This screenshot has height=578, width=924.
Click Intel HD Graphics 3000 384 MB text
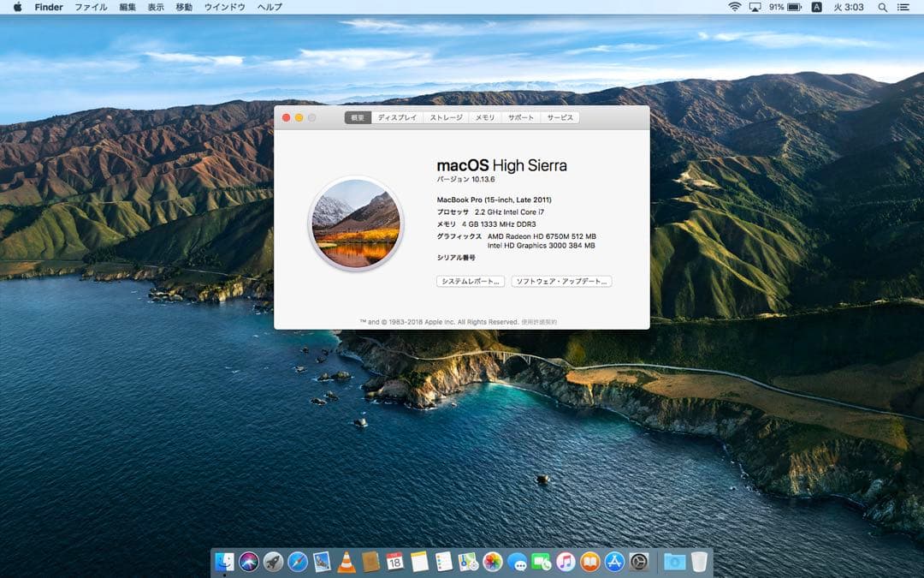click(x=541, y=246)
